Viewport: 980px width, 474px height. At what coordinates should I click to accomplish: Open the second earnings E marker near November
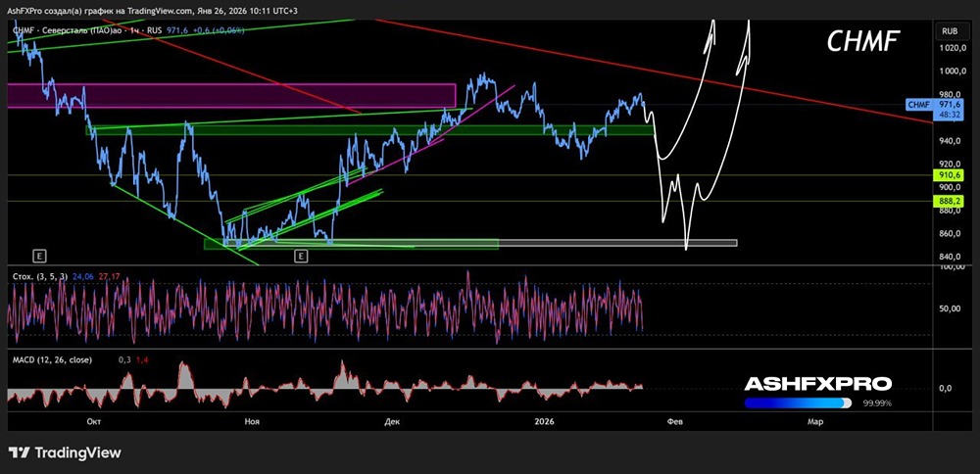click(x=301, y=255)
